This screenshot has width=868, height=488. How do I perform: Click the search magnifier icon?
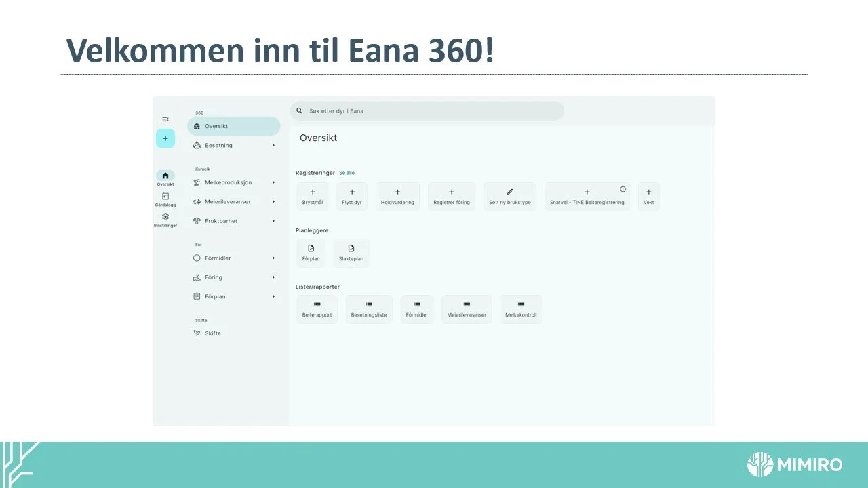point(300,110)
